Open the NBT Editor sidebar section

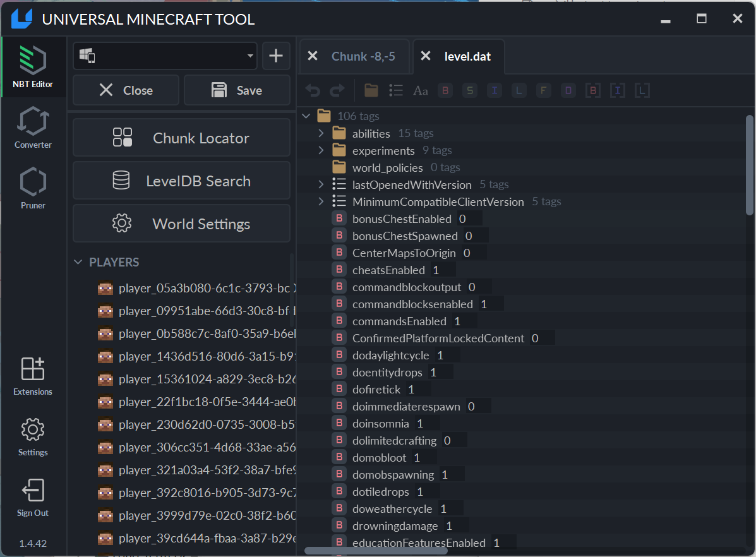tap(33, 67)
